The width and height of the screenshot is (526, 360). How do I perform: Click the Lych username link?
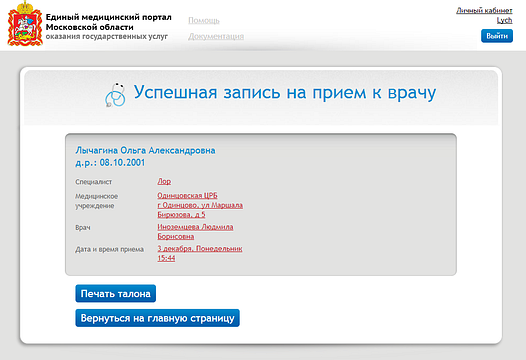coord(505,20)
